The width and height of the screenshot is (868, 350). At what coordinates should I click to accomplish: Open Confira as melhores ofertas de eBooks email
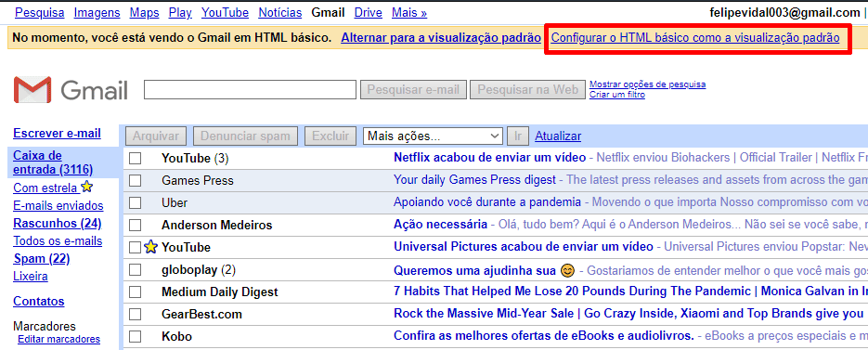(x=544, y=335)
